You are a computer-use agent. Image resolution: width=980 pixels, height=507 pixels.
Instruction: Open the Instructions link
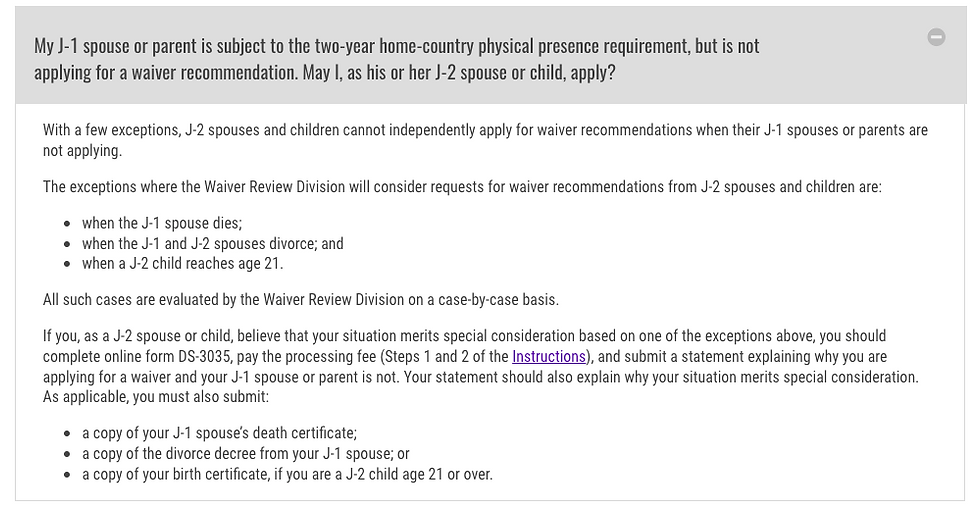(549, 356)
